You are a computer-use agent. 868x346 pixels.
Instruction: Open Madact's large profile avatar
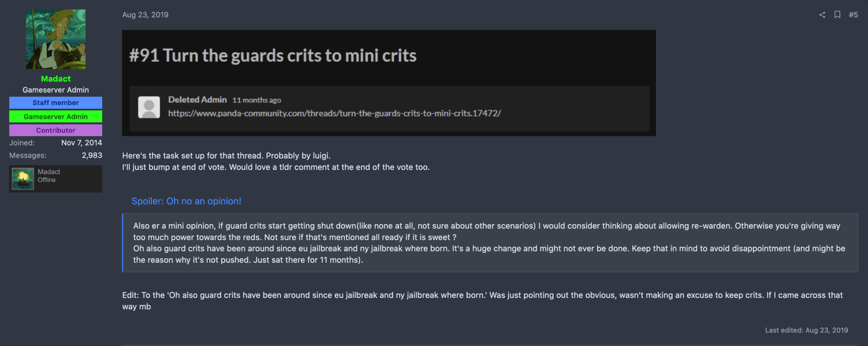(x=56, y=39)
